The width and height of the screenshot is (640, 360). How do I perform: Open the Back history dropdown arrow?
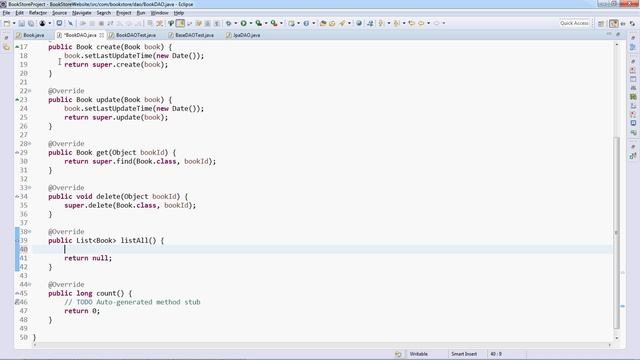(x=428, y=23)
